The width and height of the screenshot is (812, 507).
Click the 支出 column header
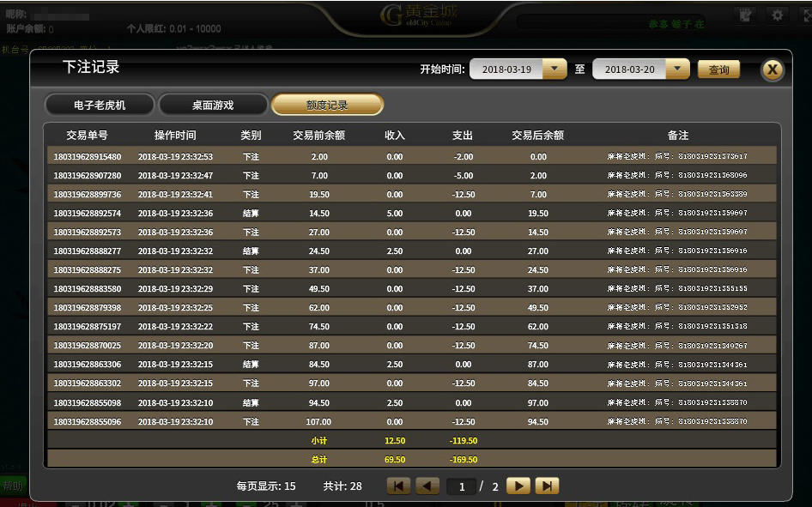pos(463,135)
